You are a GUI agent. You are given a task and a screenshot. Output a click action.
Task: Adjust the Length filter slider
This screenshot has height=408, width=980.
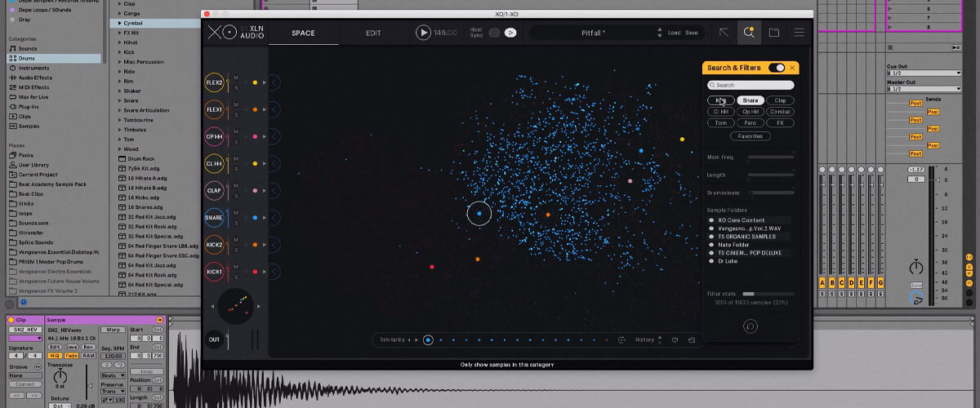coord(771,175)
